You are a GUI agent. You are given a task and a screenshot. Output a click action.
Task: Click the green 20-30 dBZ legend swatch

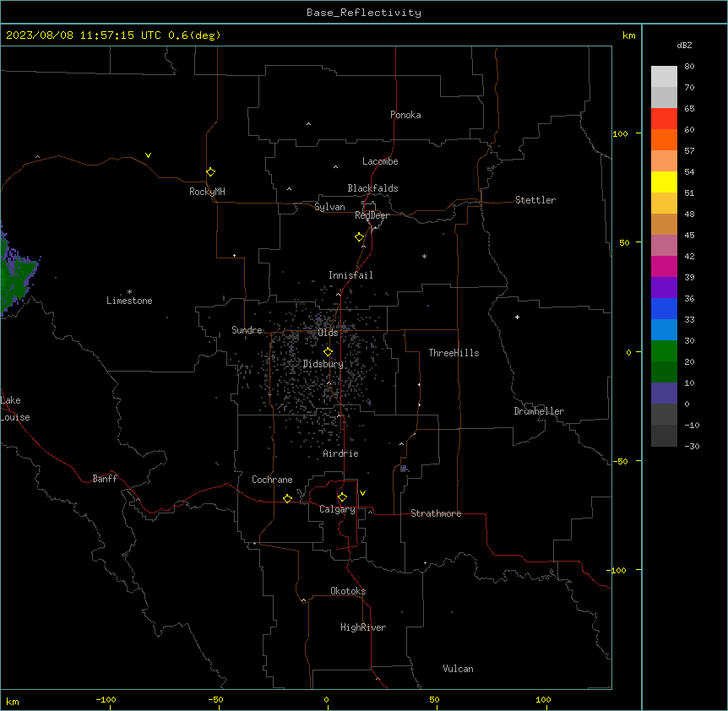(x=664, y=351)
